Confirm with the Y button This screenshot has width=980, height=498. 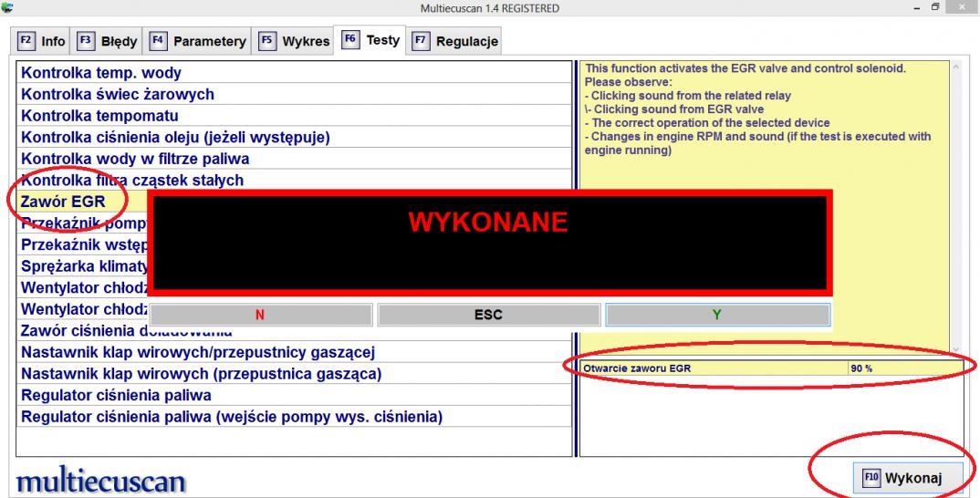(717, 315)
